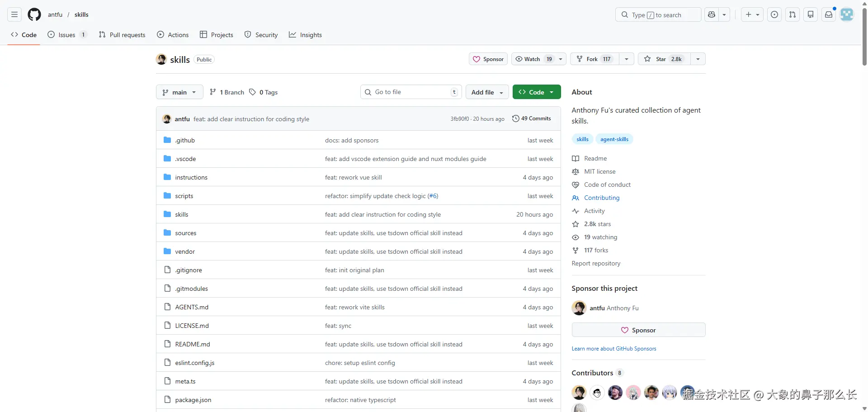Open the commit history clock icon

pyautogui.click(x=515, y=118)
